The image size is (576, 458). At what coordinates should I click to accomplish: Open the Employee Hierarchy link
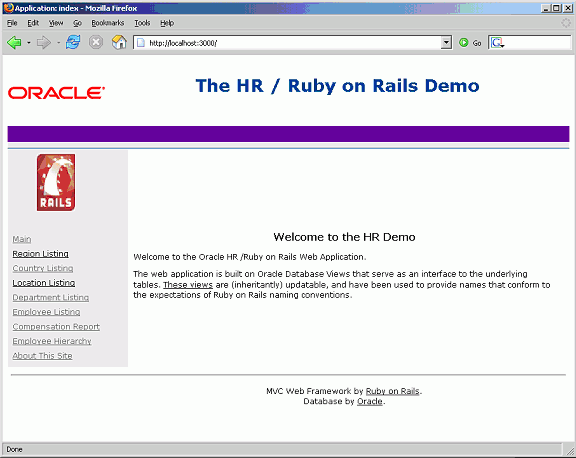(52, 341)
